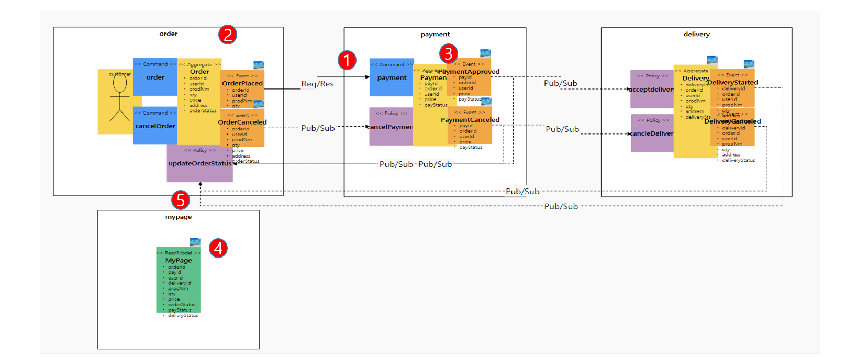
Task: Click the 'payment' bounded context title
Action: pyautogui.click(x=435, y=34)
